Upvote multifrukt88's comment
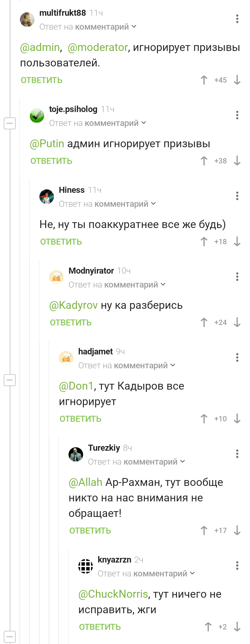The width and height of the screenshot is (250, 644). pos(204,80)
